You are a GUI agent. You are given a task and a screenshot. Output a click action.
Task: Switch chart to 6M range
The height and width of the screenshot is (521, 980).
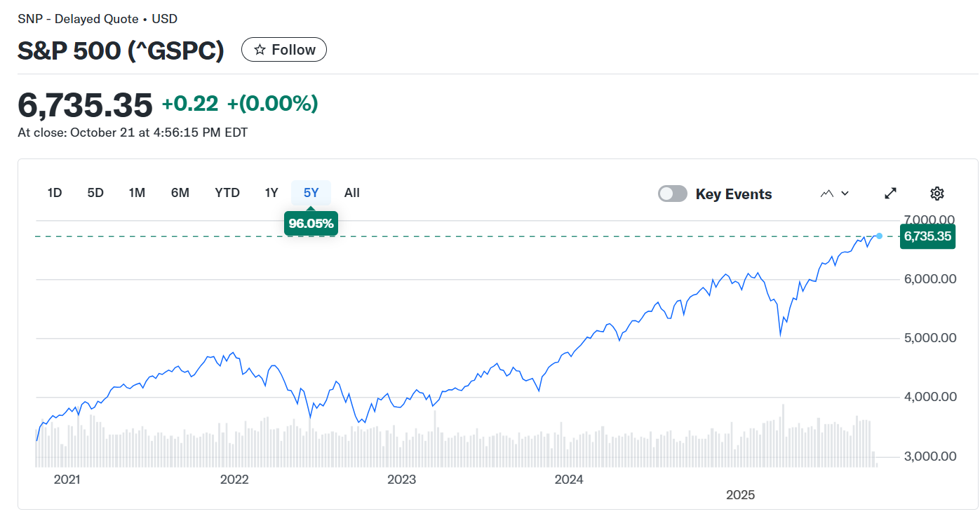[x=180, y=193]
